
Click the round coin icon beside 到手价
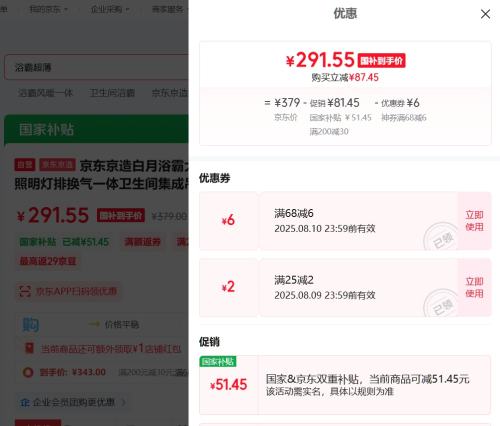pyautogui.click(x=28, y=372)
